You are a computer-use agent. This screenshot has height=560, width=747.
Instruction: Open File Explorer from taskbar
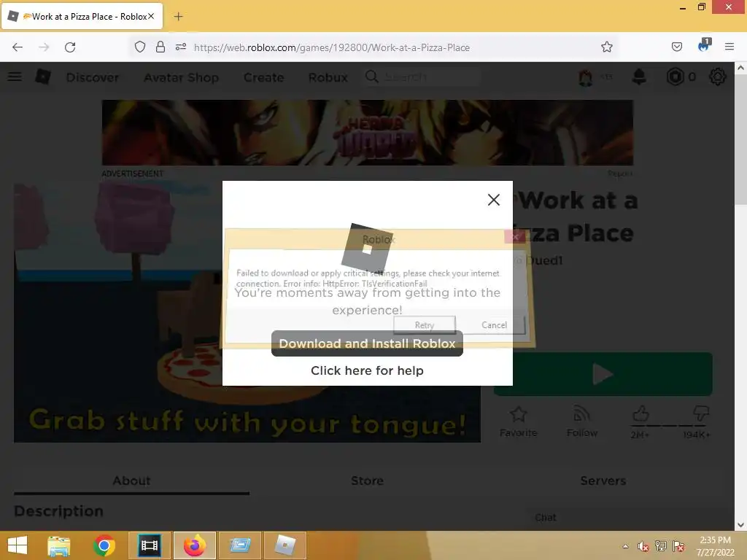click(59, 545)
